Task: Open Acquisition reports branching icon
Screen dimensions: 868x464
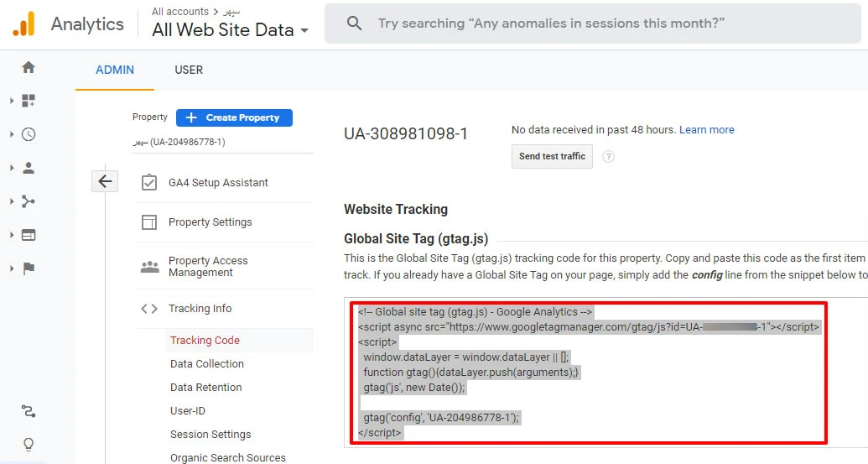Action: click(x=29, y=201)
